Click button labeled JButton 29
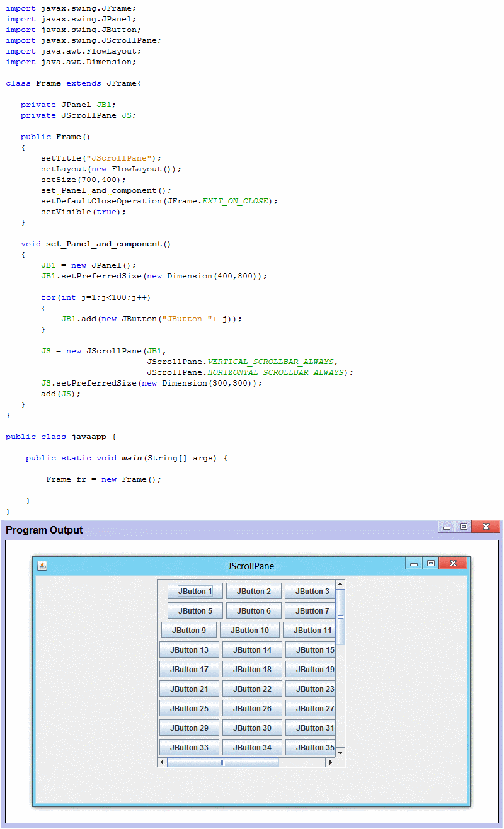504x829 pixels. pyautogui.click(x=189, y=728)
